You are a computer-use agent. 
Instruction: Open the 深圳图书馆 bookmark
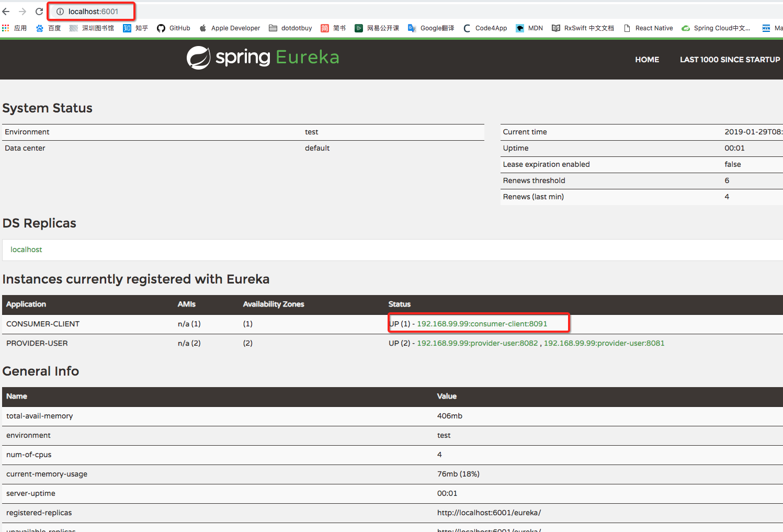(92, 28)
